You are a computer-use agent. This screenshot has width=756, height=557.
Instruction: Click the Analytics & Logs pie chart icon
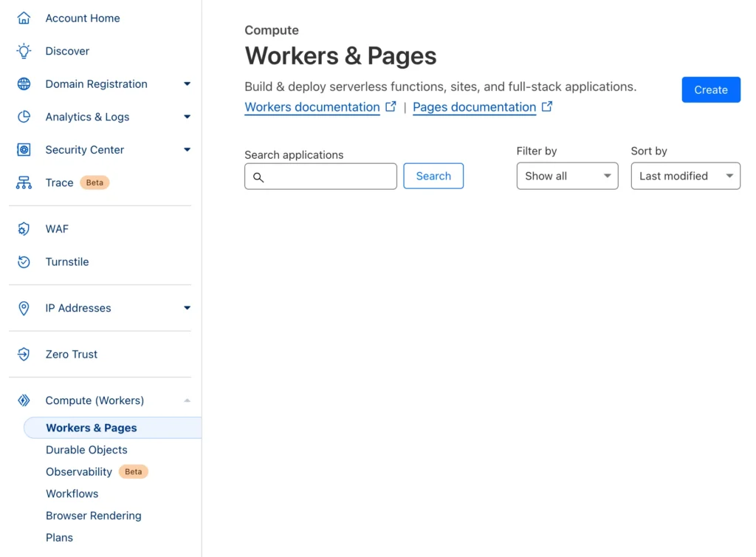point(24,117)
